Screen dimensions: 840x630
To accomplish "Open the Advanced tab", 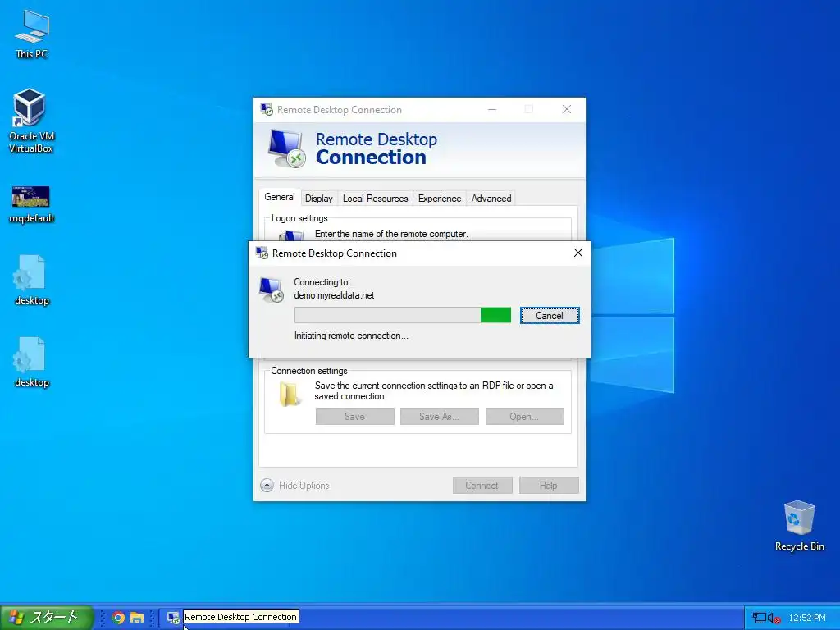I will (x=491, y=199).
